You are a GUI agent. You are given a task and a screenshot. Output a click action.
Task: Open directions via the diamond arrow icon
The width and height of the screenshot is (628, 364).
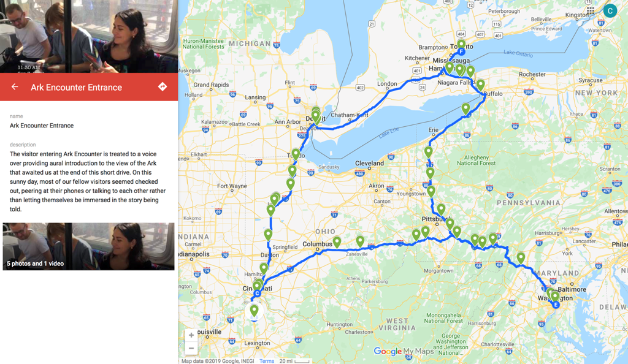tap(162, 87)
